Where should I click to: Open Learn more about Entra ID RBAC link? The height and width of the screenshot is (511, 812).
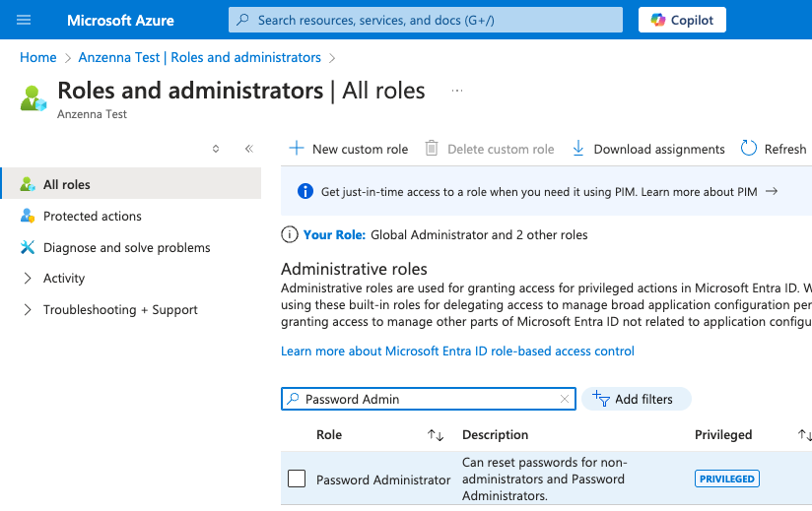coord(457,351)
